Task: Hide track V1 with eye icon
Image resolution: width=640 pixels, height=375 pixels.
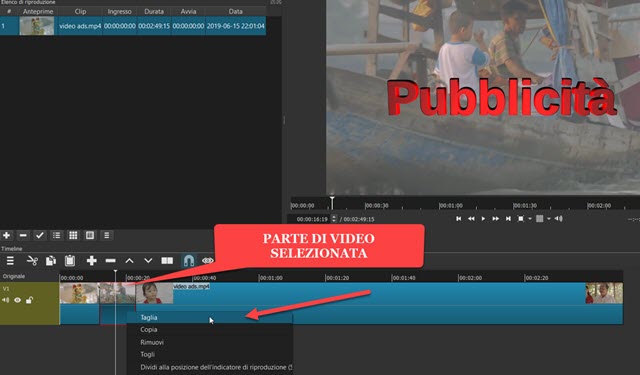Action: click(18, 300)
